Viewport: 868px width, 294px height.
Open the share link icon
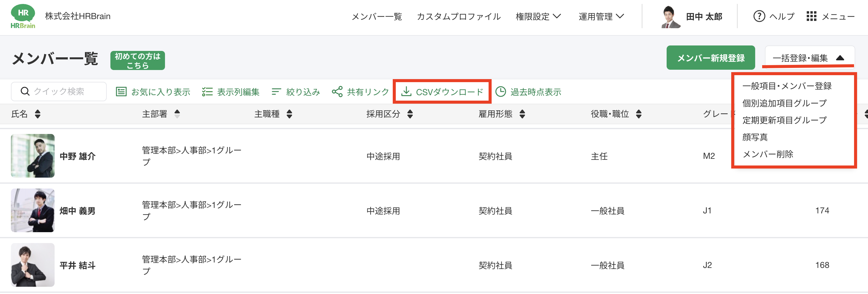(337, 92)
